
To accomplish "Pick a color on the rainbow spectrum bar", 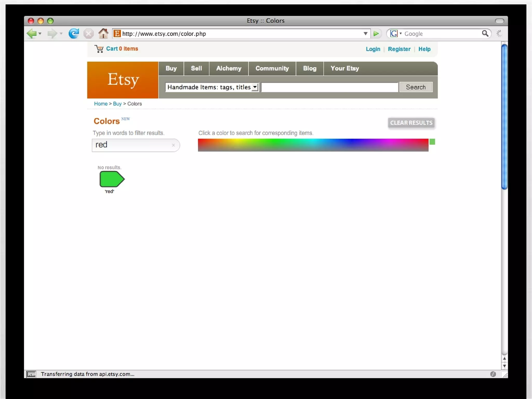I will (313, 145).
